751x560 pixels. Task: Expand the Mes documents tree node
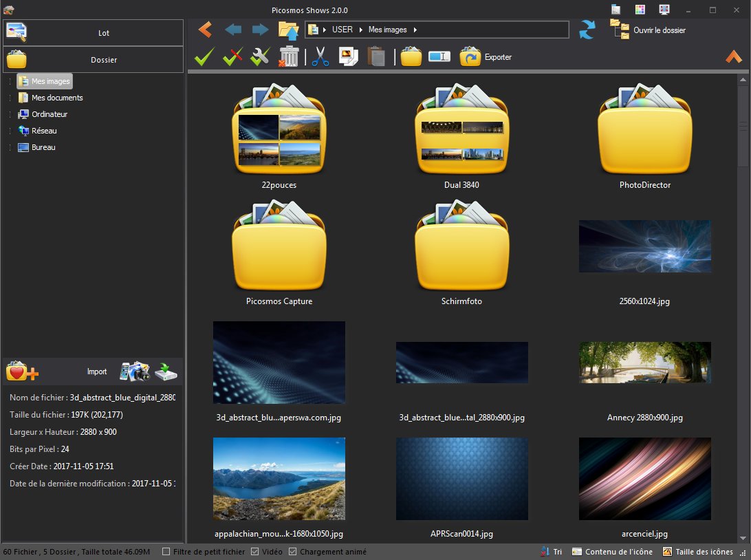tap(10, 98)
